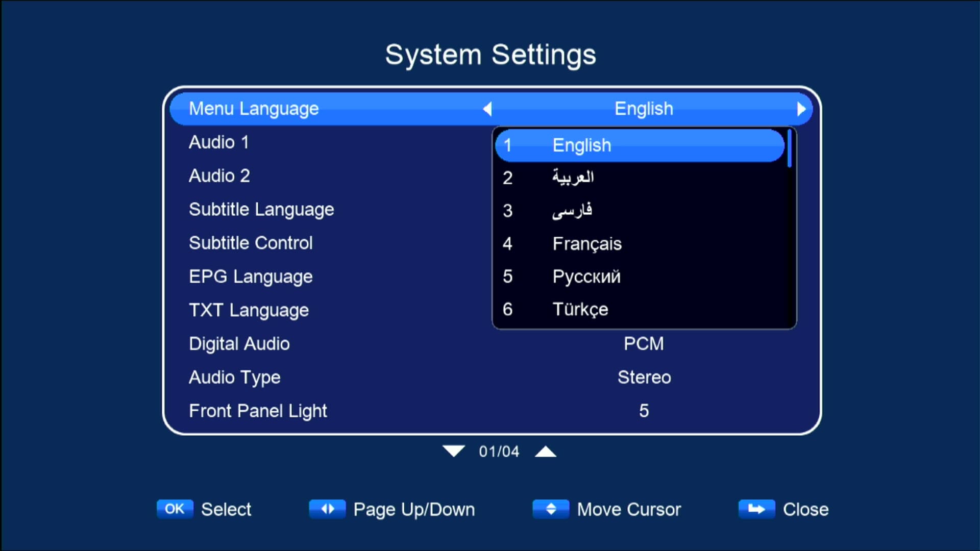The width and height of the screenshot is (980, 551).
Task: Select the Subtitle Language menu item
Action: (261, 209)
